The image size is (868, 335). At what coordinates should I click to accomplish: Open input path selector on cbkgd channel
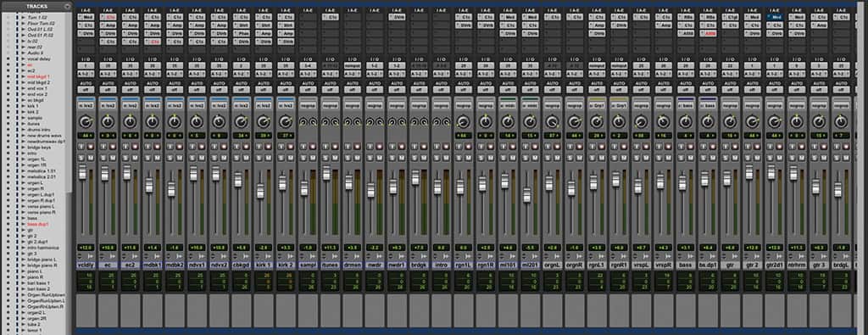[x=241, y=65]
